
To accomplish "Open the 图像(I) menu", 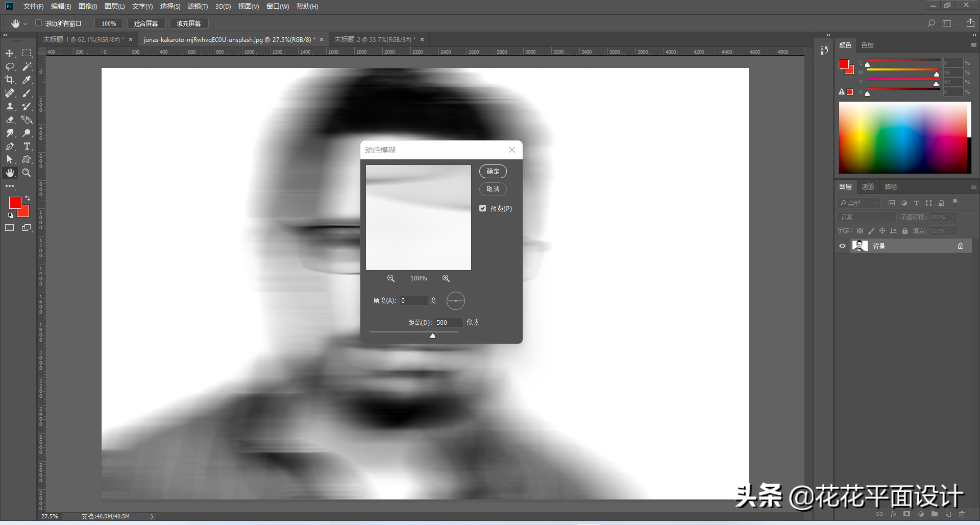I will click(x=88, y=6).
